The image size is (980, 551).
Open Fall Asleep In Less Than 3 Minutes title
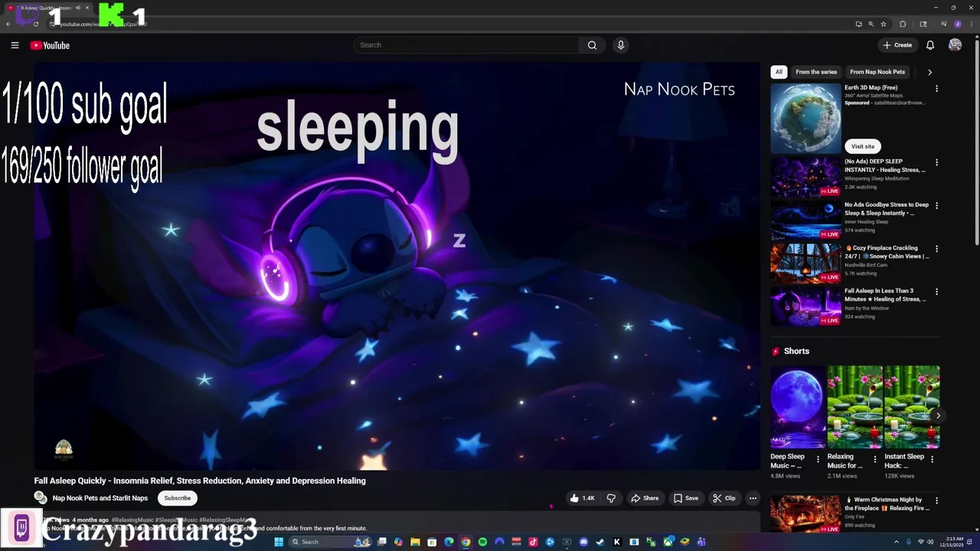(x=885, y=295)
